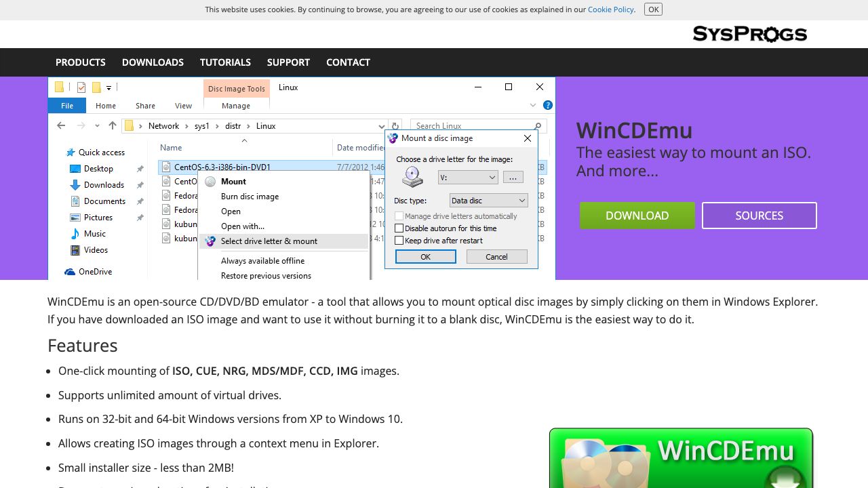Click the magnifier icon in Search Linux
This screenshot has height=488, width=868.
pos(538,126)
